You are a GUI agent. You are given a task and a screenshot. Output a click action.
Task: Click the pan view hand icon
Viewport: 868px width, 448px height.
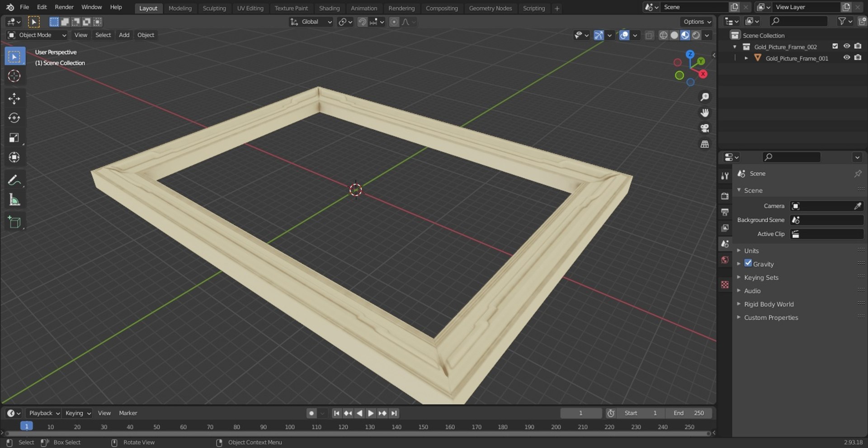(704, 113)
